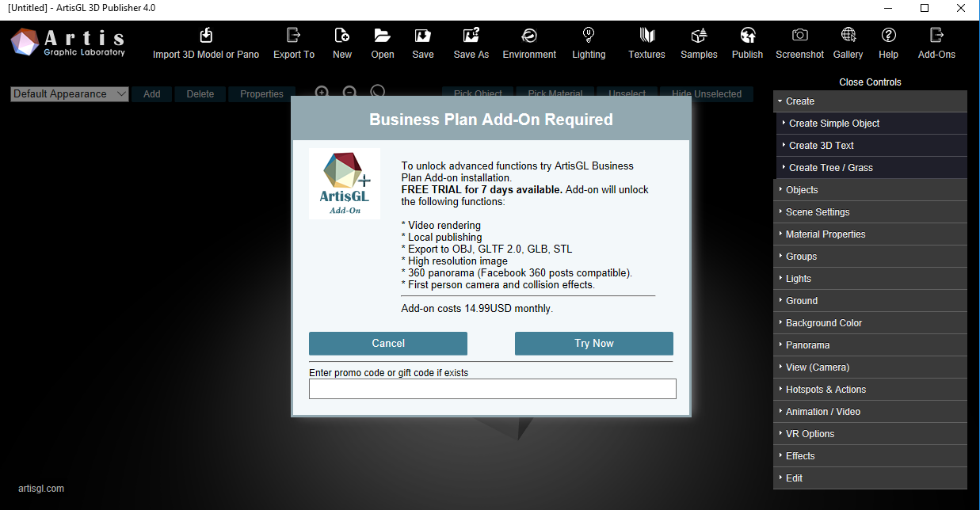This screenshot has height=510, width=980.
Task: Click the ArtisGL Add-On logo image
Action: click(345, 184)
